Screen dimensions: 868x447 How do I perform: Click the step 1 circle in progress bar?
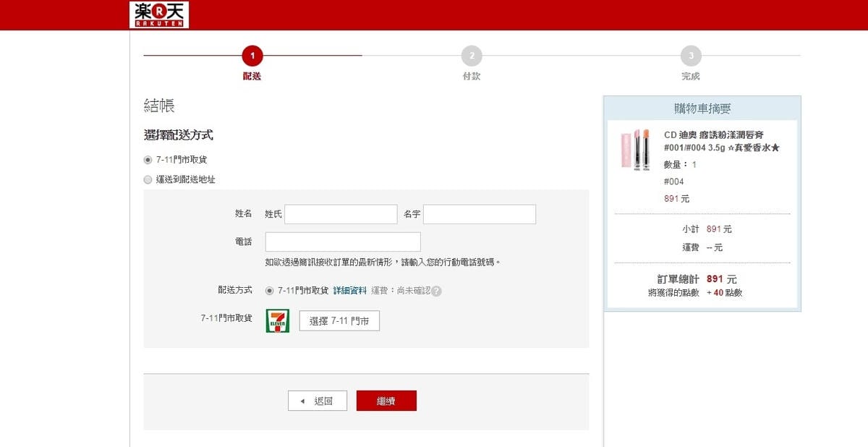coord(252,56)
